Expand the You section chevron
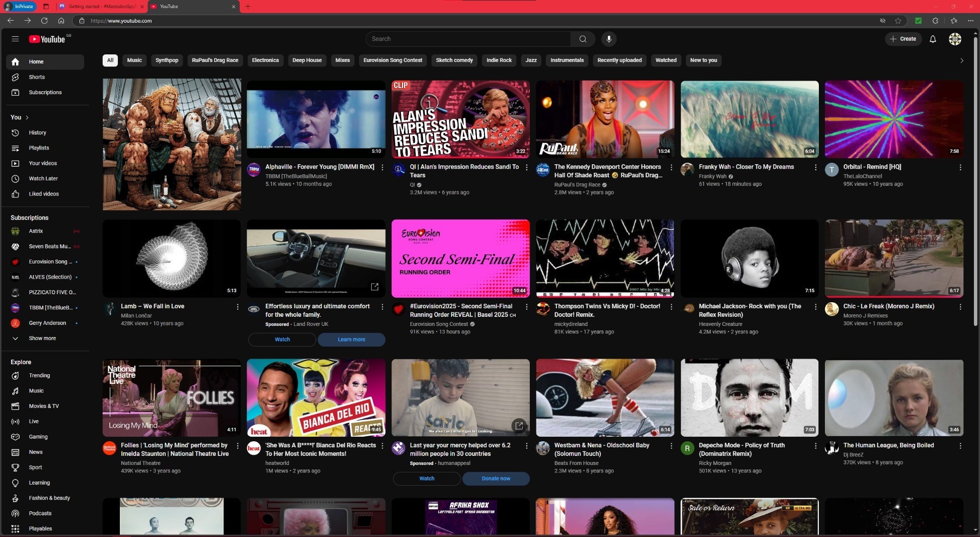The height and width of the screenshot is (537, 980). pos(27,117)
